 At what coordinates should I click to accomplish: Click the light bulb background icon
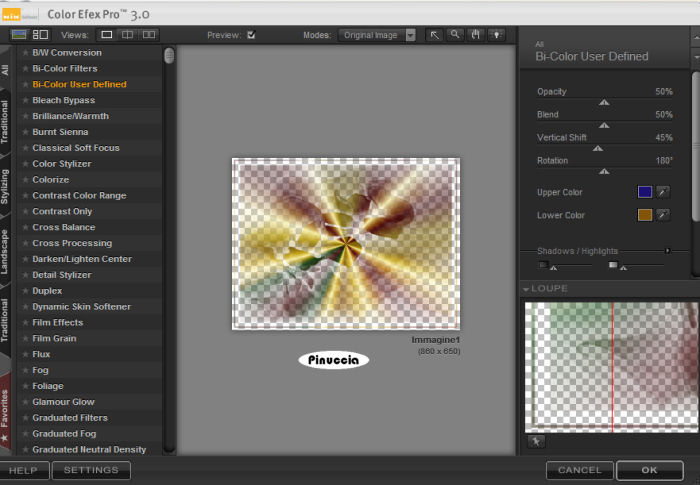click(x=495, y=35)
